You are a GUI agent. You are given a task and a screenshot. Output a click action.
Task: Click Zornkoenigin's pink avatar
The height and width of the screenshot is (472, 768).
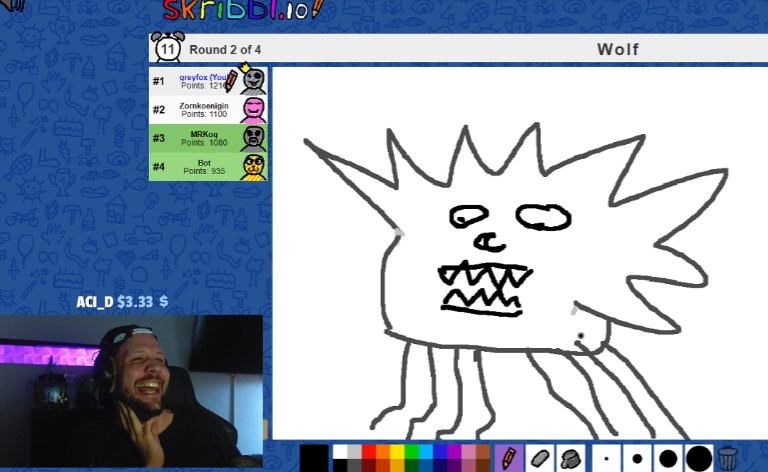click(x=253, y=110)
